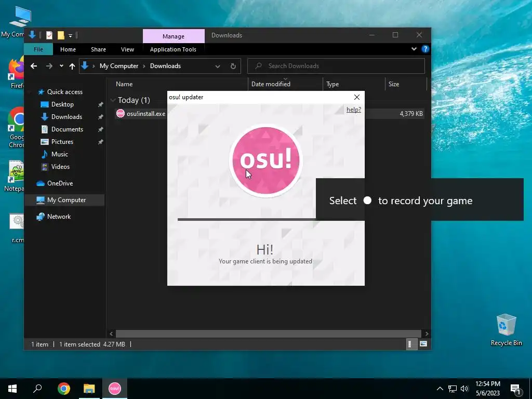Open the notification center icon
Screen dimensions: 532x399
tap(516, 389)
